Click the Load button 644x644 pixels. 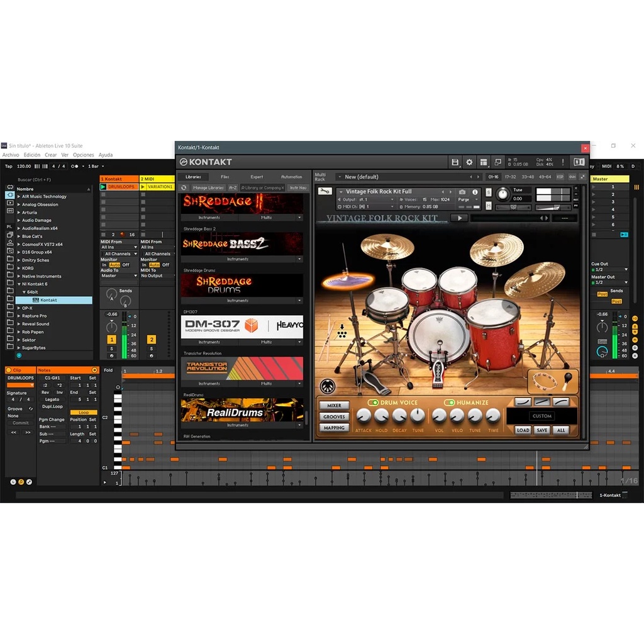coord(523,430)
